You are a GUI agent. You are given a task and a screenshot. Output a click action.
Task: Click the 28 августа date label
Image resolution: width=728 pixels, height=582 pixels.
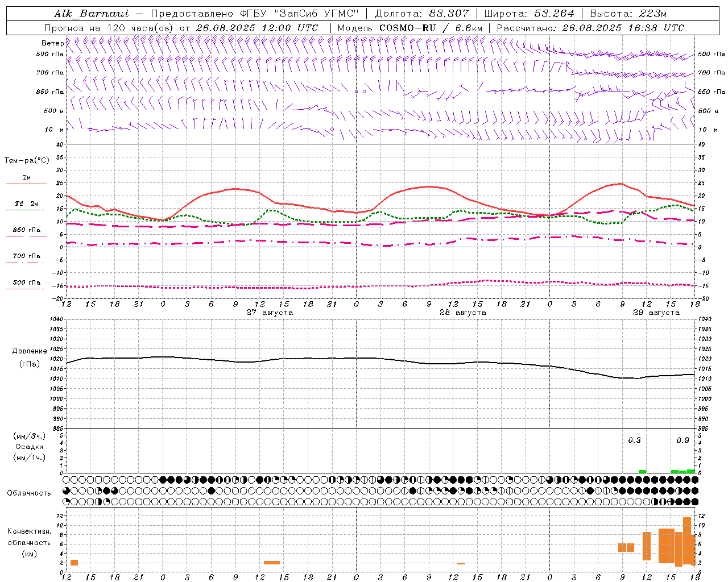[463, 313]
